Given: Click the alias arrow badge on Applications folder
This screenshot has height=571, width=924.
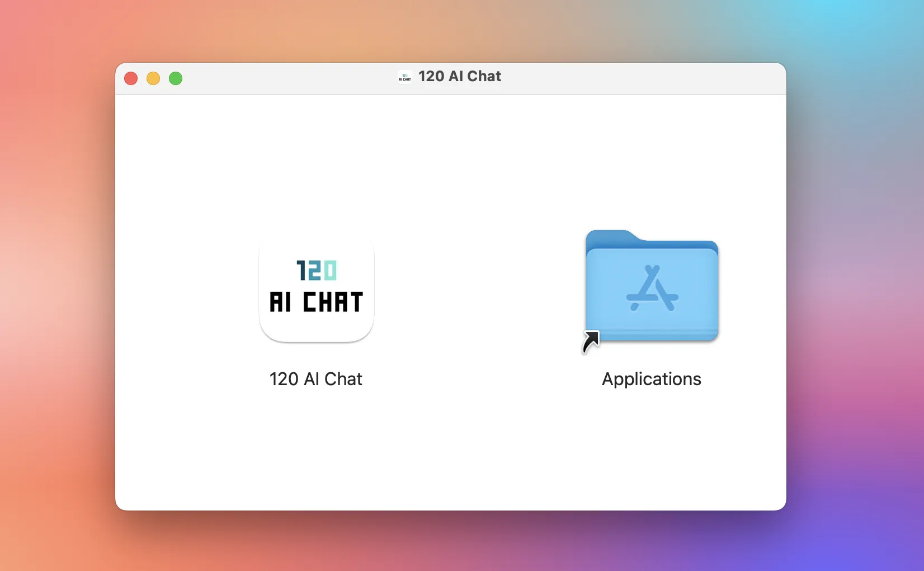Looking at the screenshot, I should (591, 341).
